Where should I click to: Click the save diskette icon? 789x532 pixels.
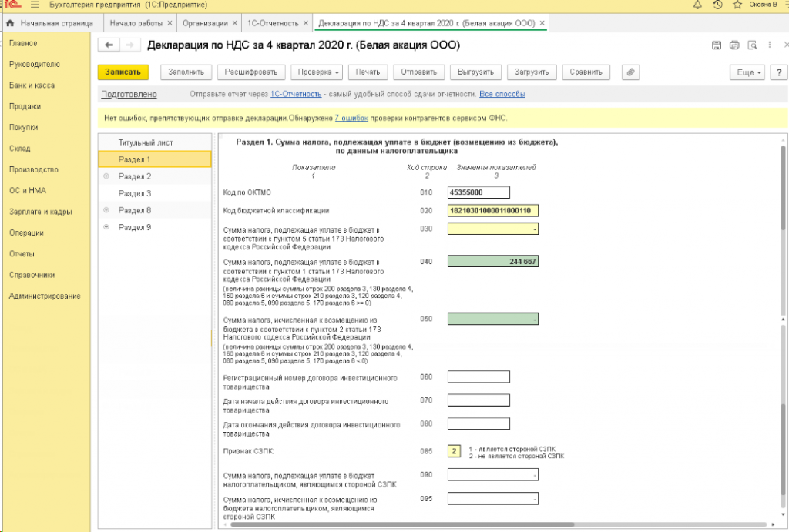(x=717, y=45)
